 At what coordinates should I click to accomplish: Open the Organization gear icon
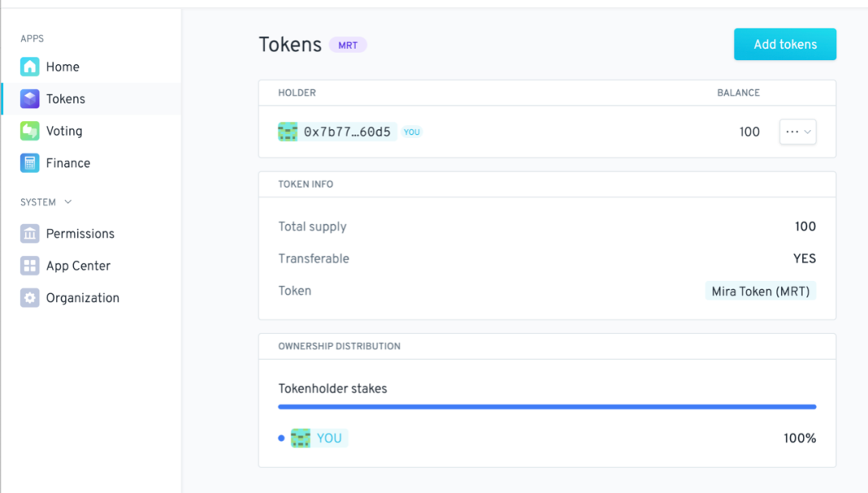30,298
